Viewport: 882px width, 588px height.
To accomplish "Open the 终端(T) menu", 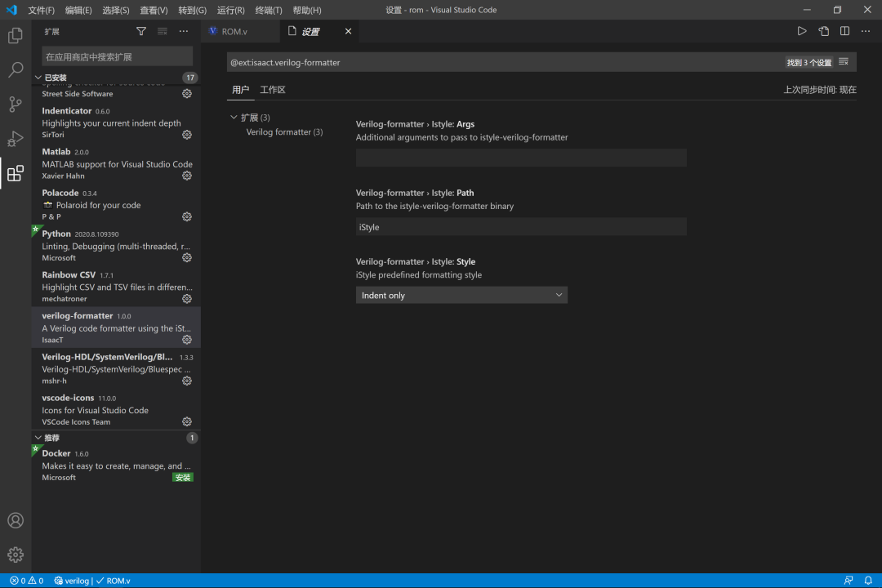I will tap(269, 10).
